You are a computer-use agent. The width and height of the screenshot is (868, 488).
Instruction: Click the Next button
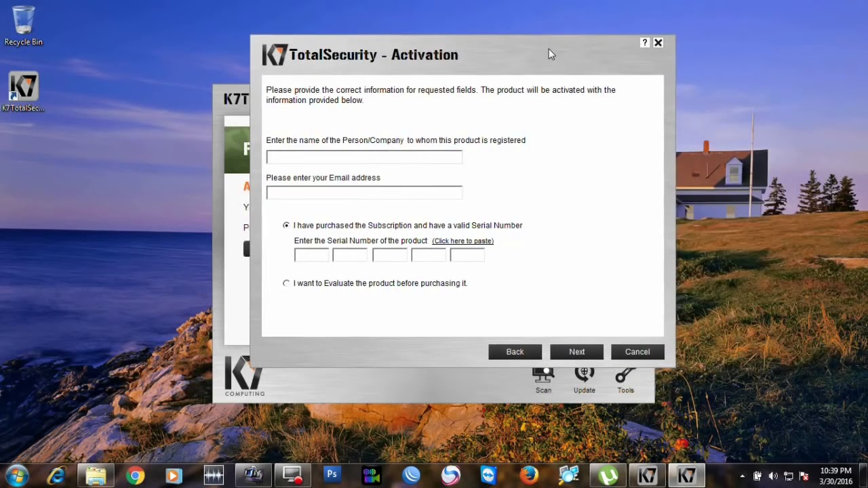pos(576,352)
